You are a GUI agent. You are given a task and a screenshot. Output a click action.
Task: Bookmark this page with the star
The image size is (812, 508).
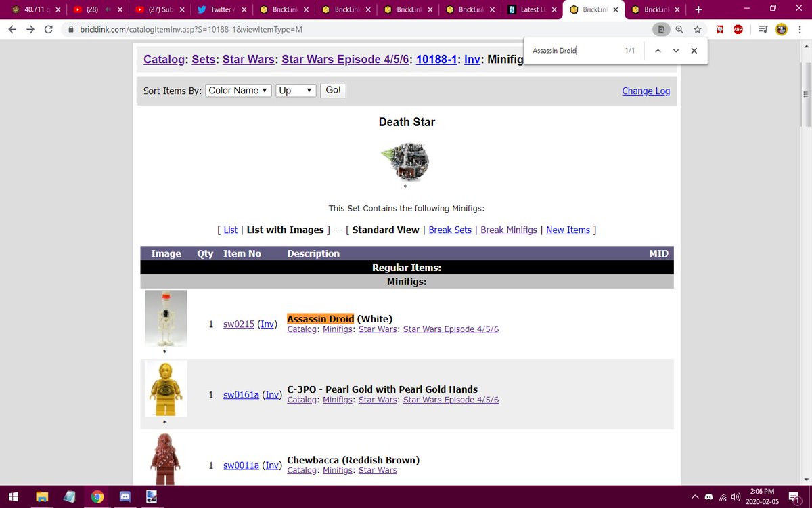[x=697, y=30]
